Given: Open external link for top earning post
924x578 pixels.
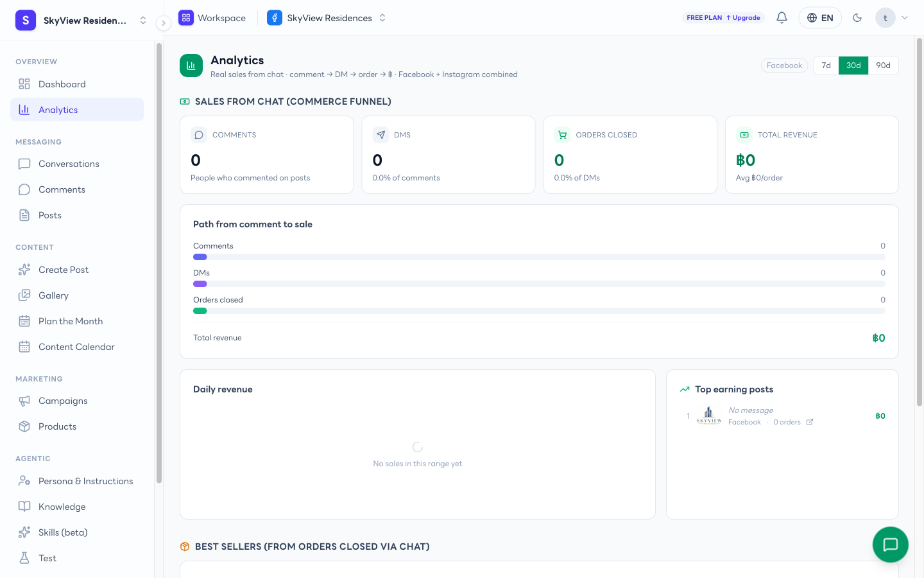Looking at the screenshot, I should pos(810,422).
